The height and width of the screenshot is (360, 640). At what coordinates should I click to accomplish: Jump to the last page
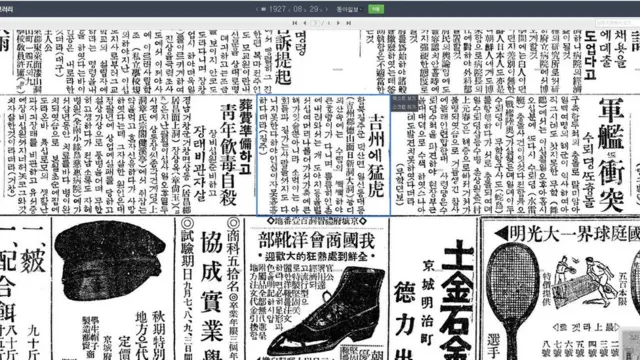coord(348,23)
